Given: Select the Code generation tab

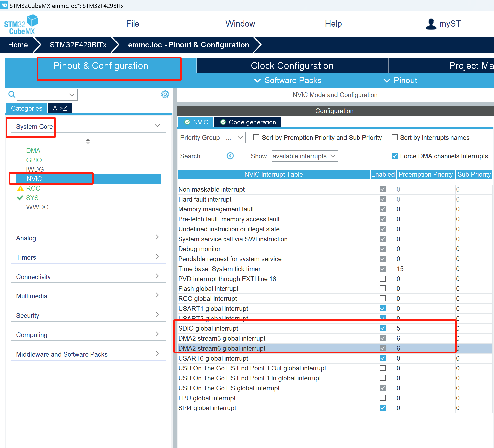Looking at the screenshot, I should click(x=248, y=122).
